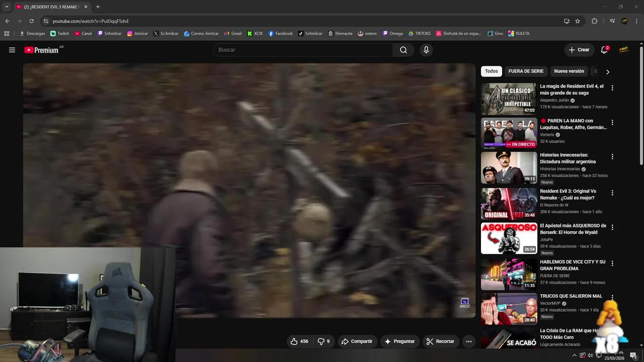The width and height of the screenshot is (644, 362).
Task: Click the Preguntar button
Action: tap(399, 341)
